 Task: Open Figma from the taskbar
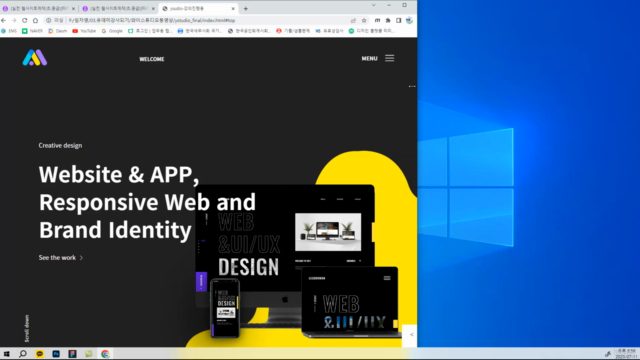click(72, 354)
